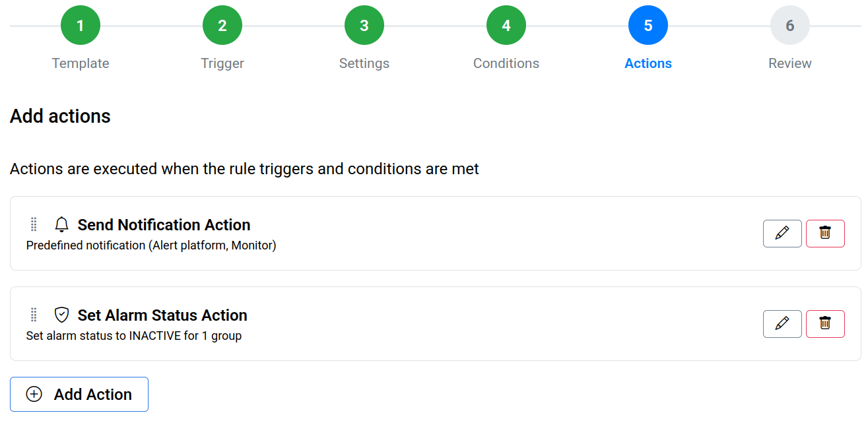Edit the Send Notification Action

tap(782, 234)
